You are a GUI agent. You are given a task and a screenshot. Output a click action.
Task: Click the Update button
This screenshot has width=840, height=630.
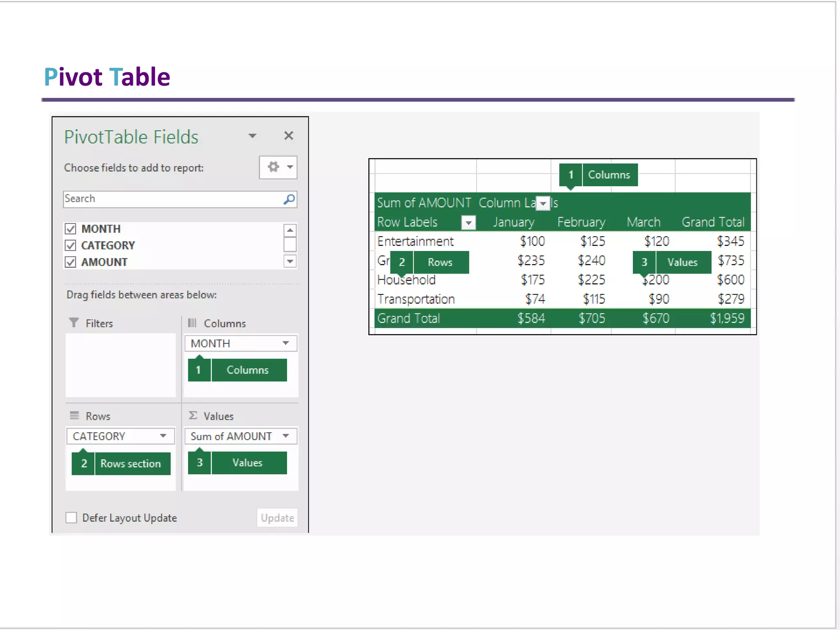277,518
